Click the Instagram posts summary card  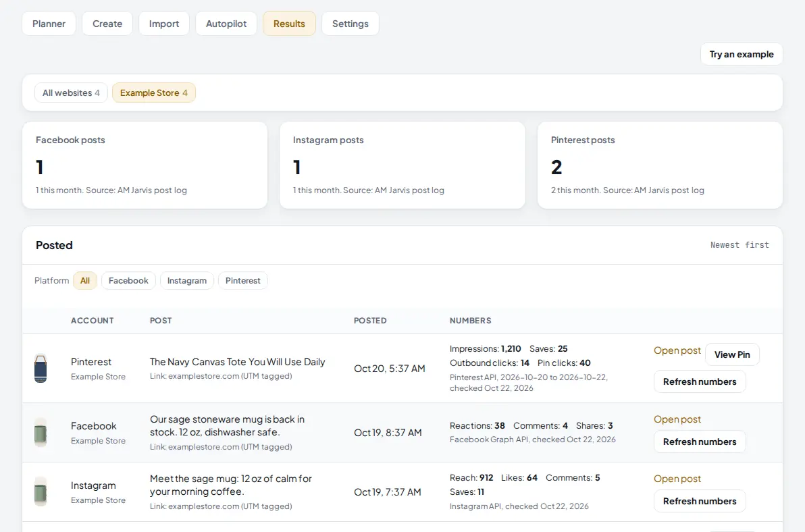coord(402,165)
